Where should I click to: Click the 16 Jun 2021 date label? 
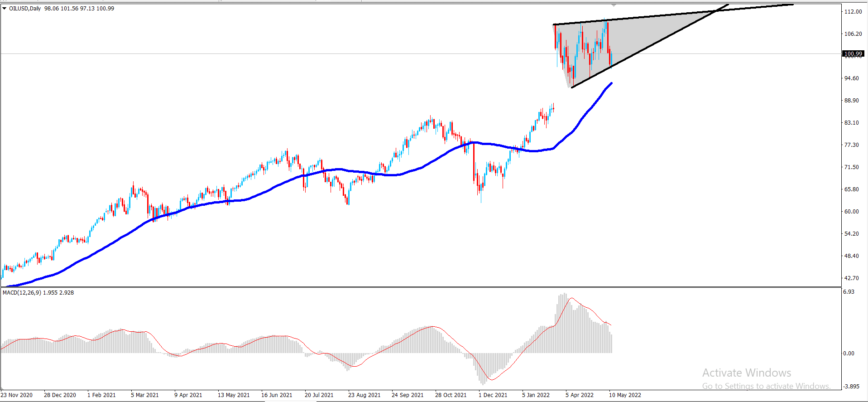(277, 395)
